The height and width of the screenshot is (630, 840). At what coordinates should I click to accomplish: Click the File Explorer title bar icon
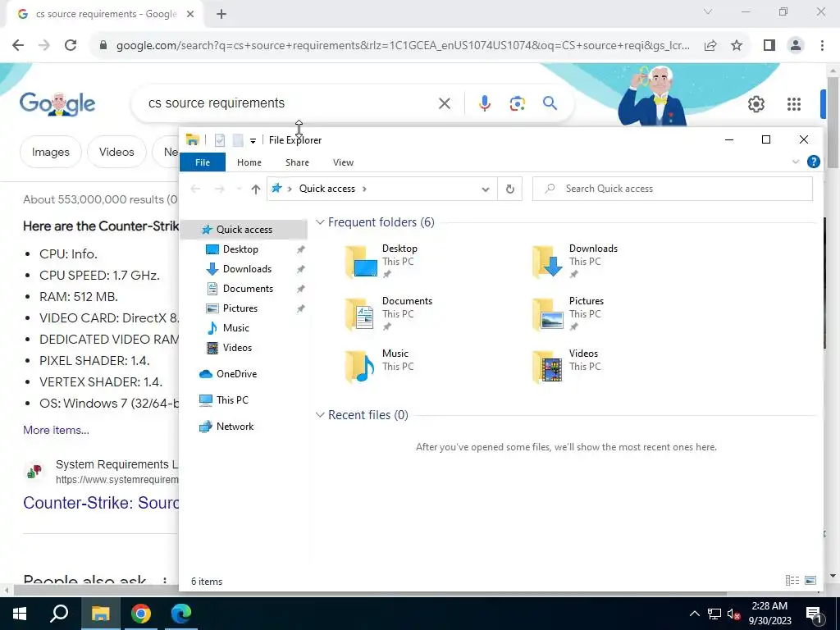click(x=192, y=139)
